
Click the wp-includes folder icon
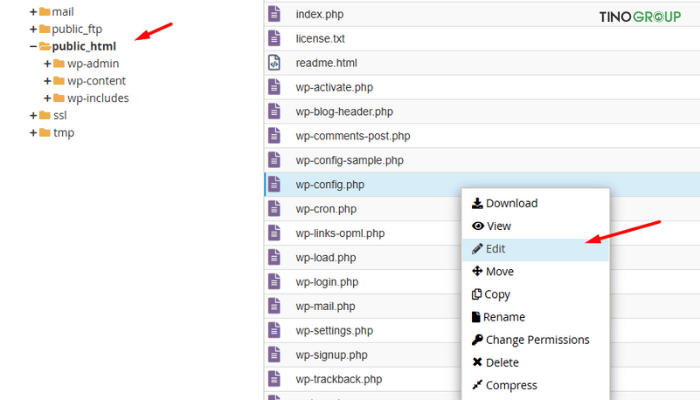click(x=58, y=98)
